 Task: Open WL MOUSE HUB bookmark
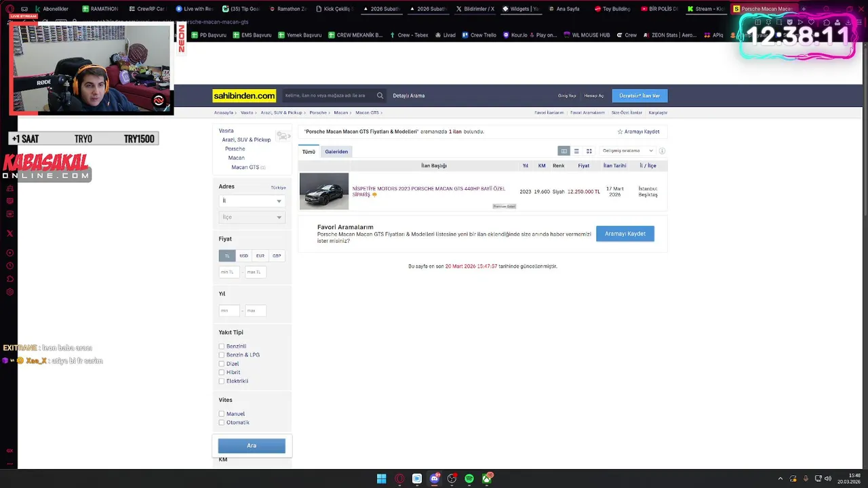(587, 35)
